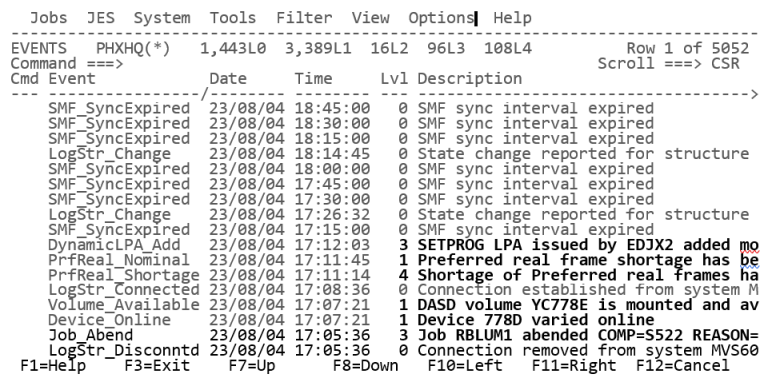The height and width of the screenshot is (382, 768).
Task: Click the 1,443L0 level count
Action: (233, 48)
